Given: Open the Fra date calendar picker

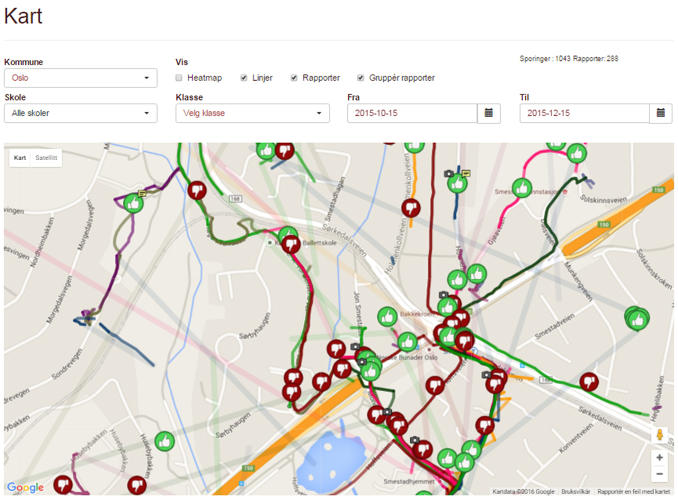Looking at the screenshot, I should 489,113.
